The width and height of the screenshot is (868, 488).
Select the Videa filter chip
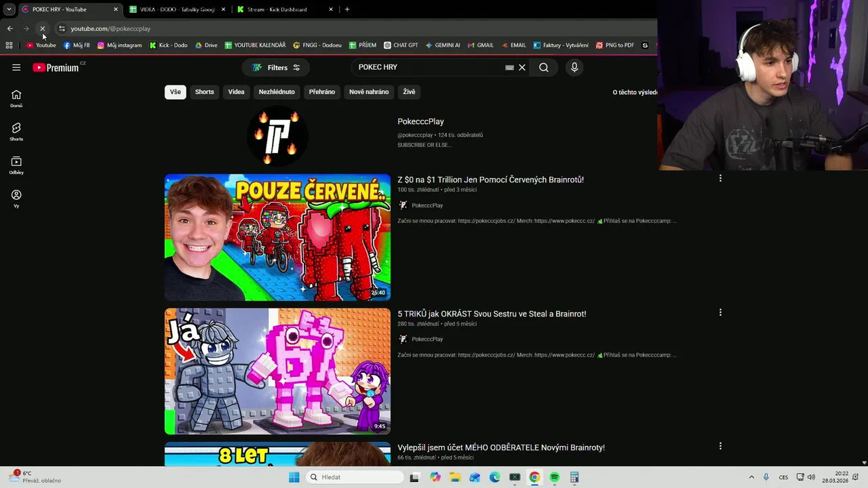pos(236,91)
